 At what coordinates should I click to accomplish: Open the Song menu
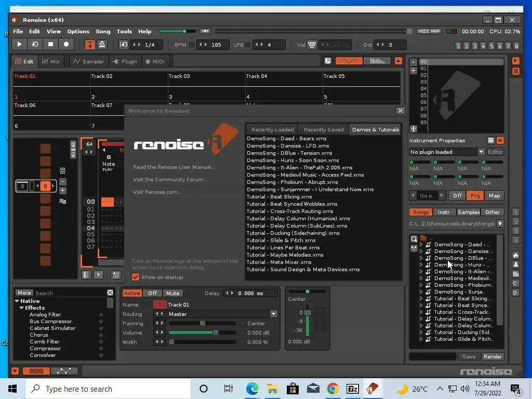tap(103, 31)
